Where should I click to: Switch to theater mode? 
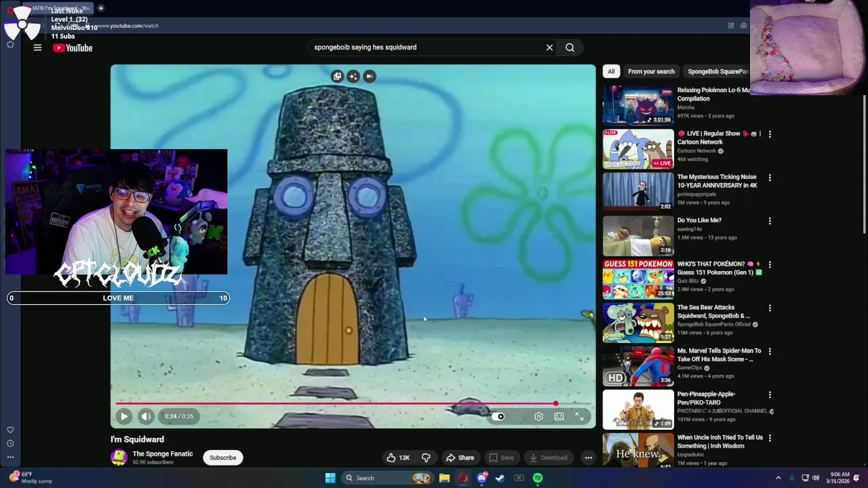pos(559,416)
